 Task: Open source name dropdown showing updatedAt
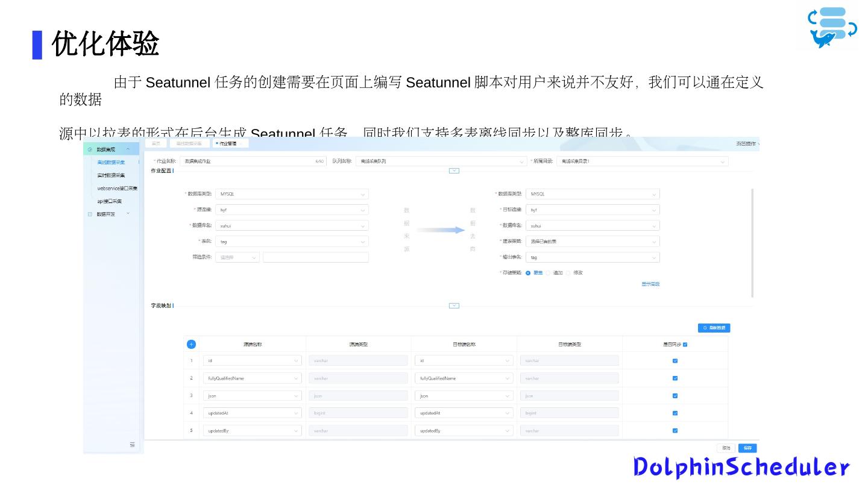253,413
